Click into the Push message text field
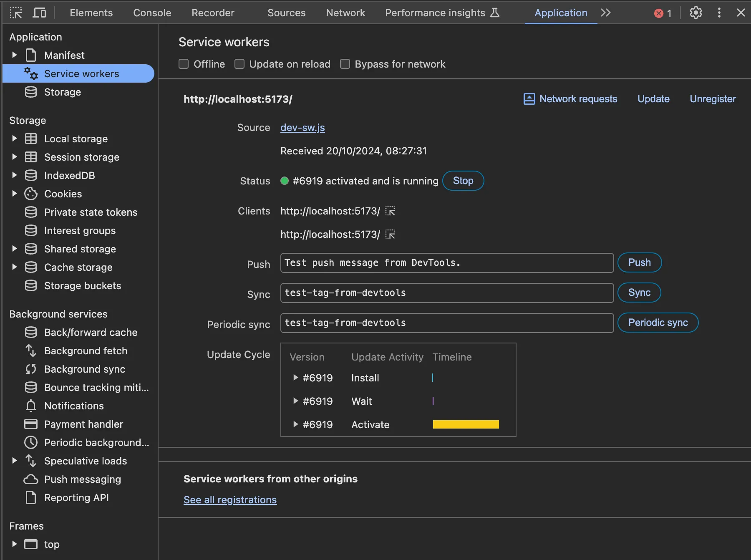Screen dimensions: 751x560 coord(446,263)
